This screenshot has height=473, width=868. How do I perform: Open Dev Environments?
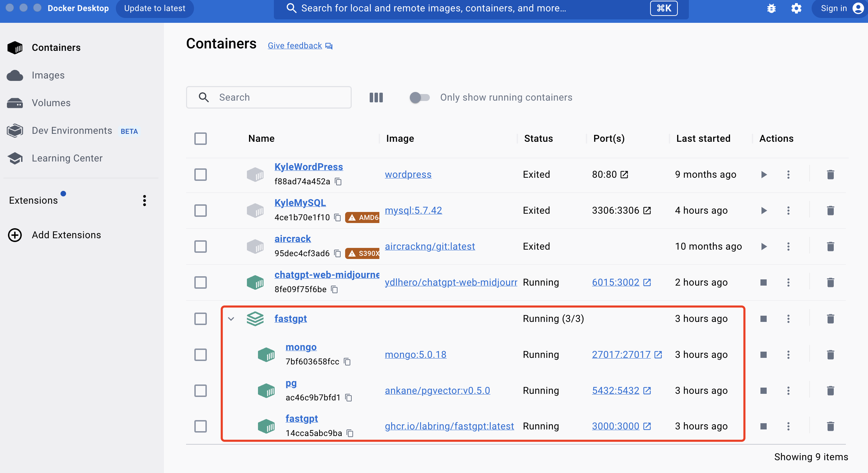(x=73, y=131)
